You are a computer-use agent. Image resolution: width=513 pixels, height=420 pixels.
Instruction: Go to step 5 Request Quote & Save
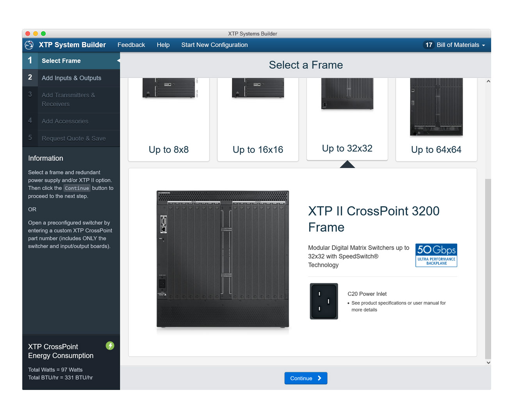71,138
